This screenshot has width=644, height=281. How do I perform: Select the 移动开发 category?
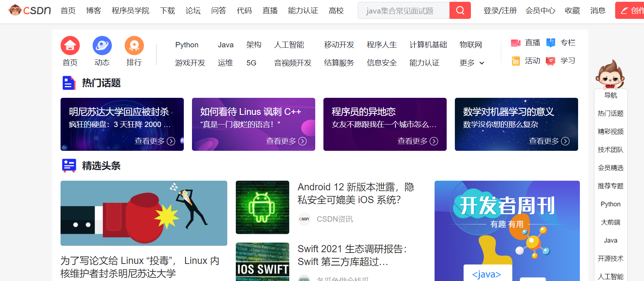coord(339,45)
